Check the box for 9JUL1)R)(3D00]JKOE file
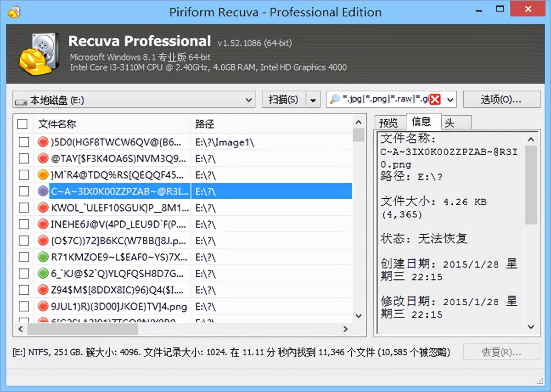 point(23,306)
